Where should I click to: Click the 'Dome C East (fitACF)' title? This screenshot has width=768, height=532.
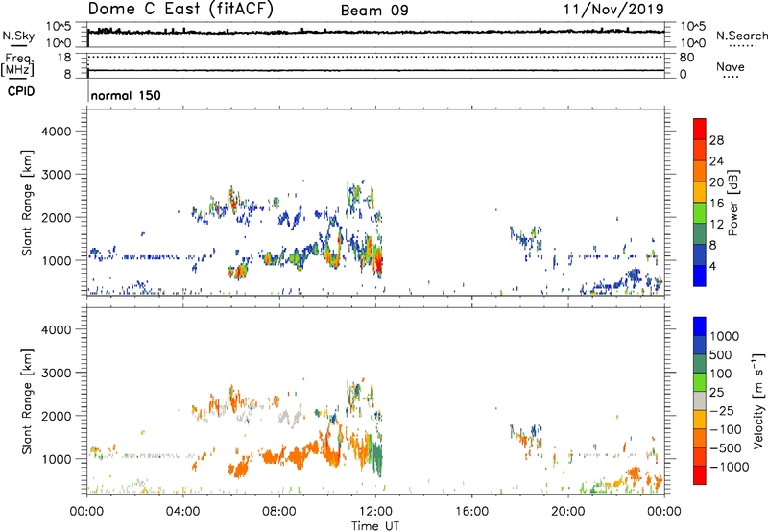coord(180,10)
